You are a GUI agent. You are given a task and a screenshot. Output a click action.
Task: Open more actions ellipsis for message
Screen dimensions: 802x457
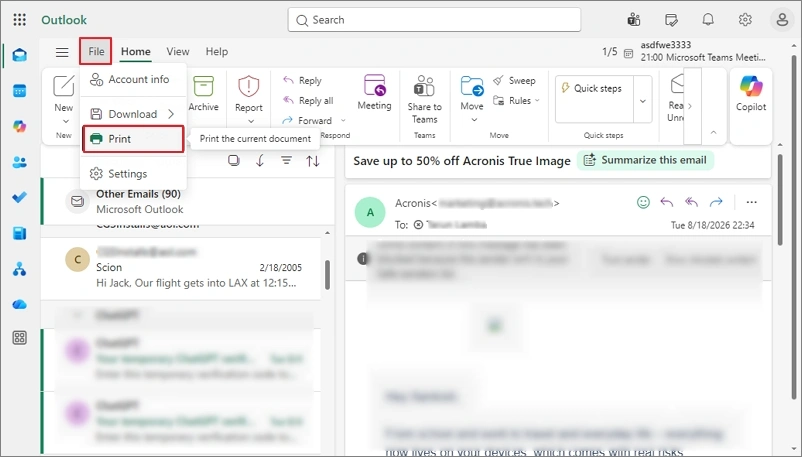point(751,202)
